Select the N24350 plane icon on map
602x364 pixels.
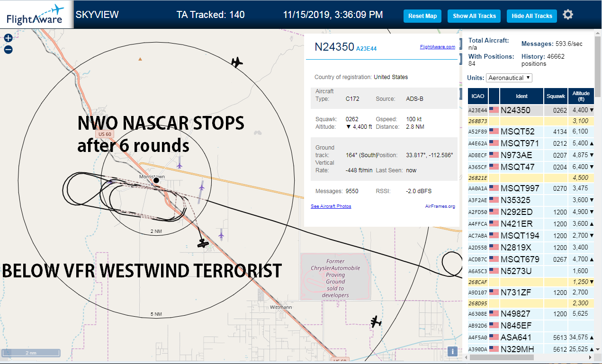pos(203,243)
